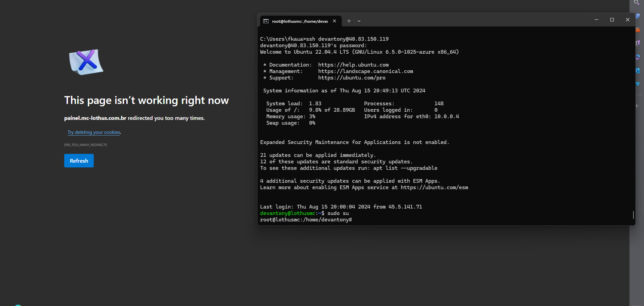This screenshot has width=644, height=306.
Task: Click the paper plane icon in the sidebar
Action: pyautogui.click(x=638, y=84)
